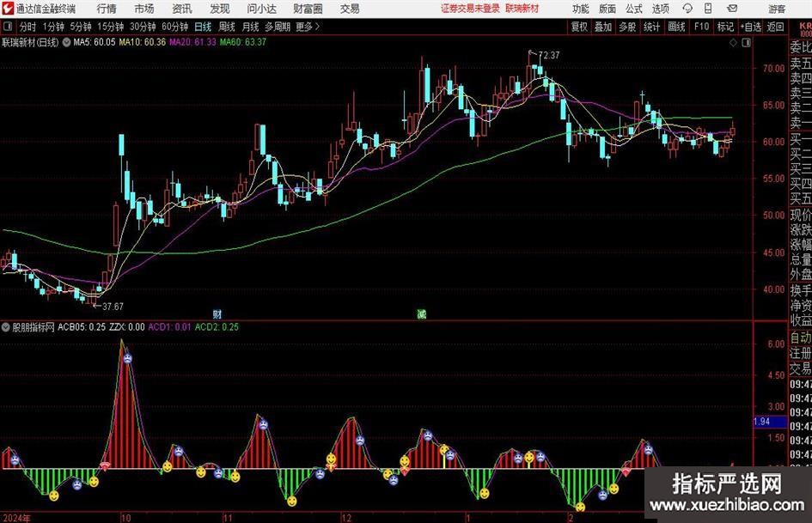Click the 2024年 label on time axis

pos(16,518)
